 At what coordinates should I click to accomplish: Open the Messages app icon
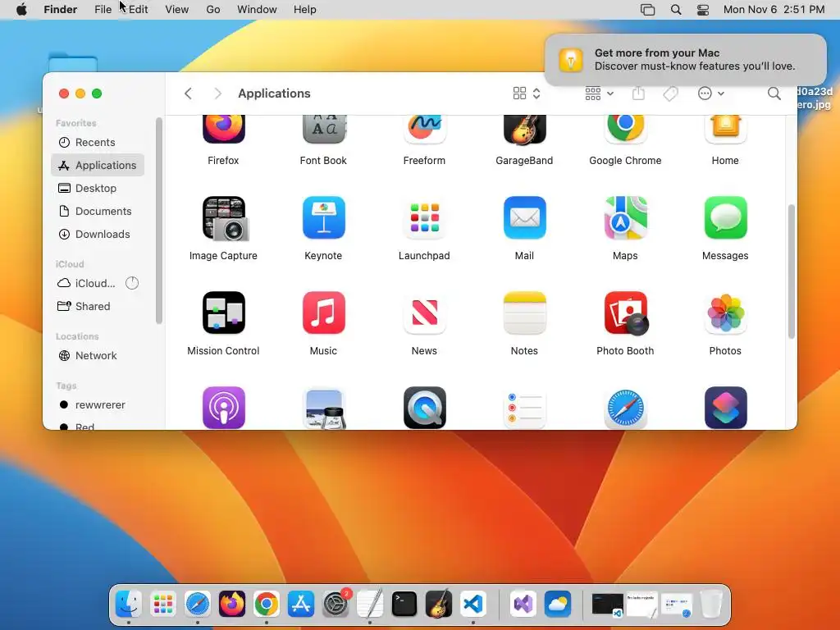point(725,217)
